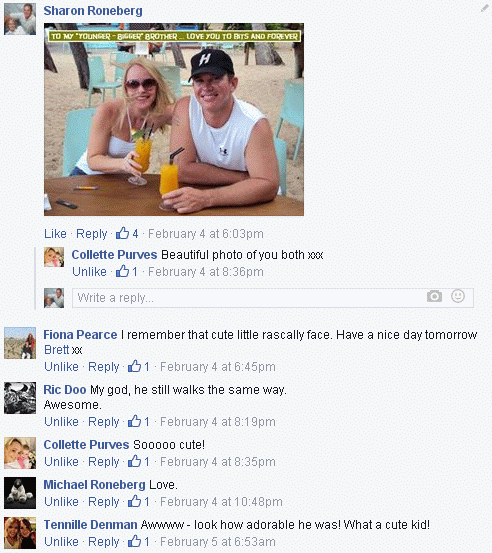Unlike Michael Roneberg's Love comment

click(61, 502)
